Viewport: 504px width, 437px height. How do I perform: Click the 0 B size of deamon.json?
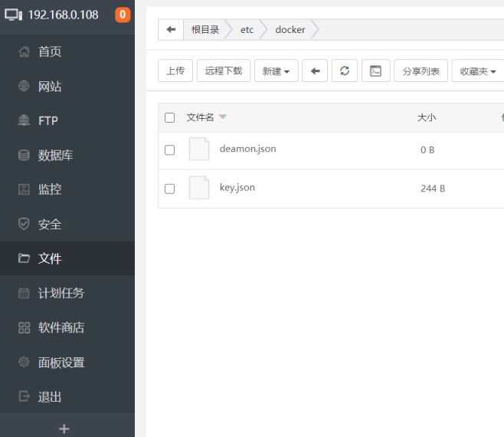(427, 150)
